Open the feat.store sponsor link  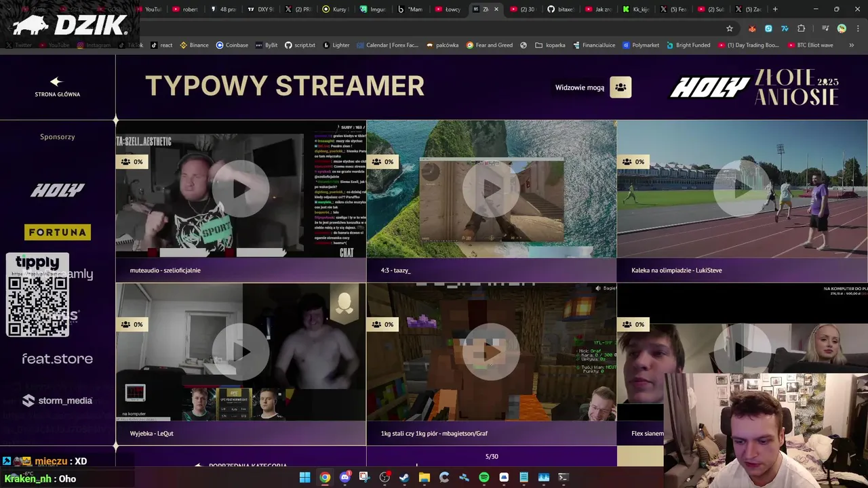(58, 359)
